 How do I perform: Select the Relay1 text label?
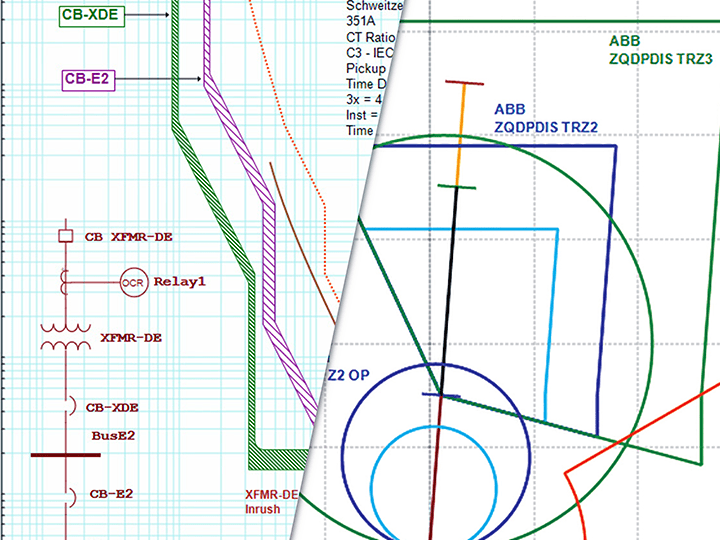point(179,282)
